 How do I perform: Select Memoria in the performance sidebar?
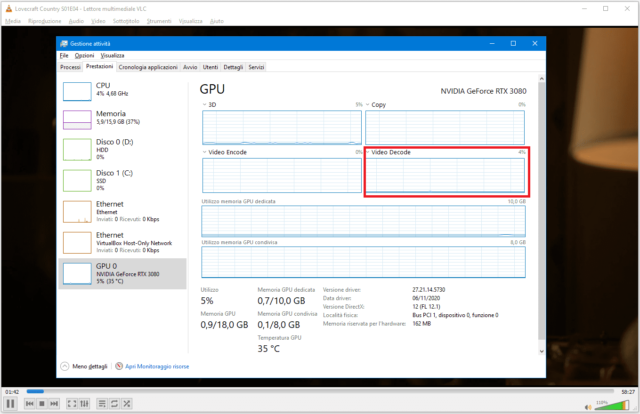pos(110,119)
